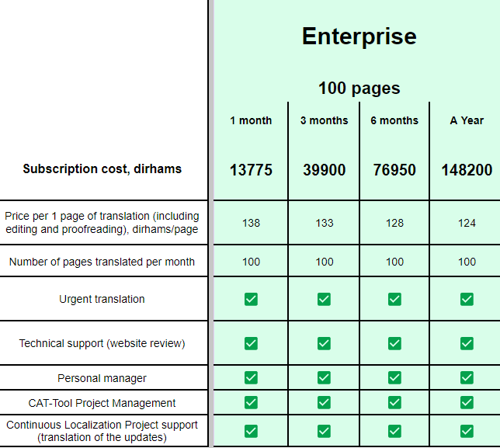
Task: Click the Personal manager checkmark under 1 month
Action: (x=251, y=378)
